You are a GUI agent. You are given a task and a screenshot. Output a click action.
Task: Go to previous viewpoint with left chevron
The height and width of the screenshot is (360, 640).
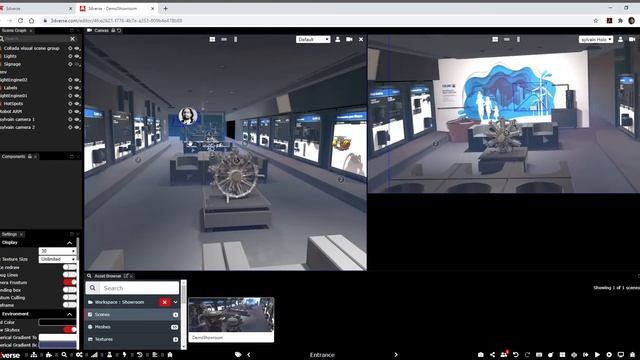(x=249, y=355)
